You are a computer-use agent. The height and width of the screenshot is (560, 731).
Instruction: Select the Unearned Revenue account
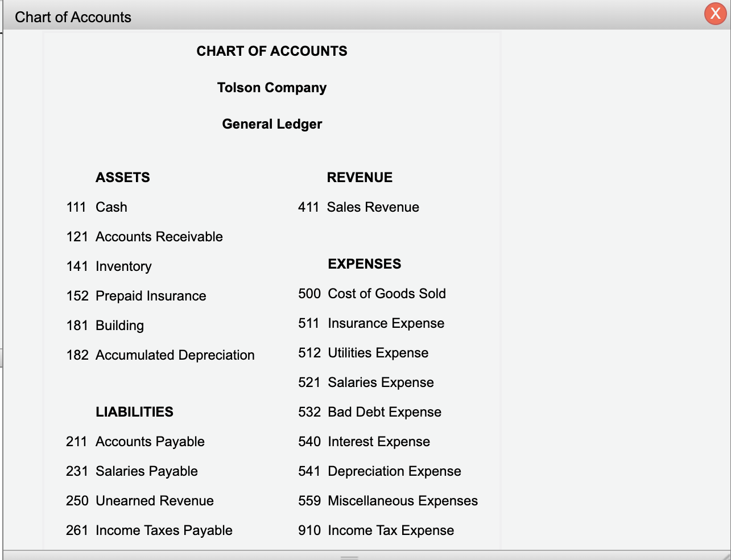(140, 501)
